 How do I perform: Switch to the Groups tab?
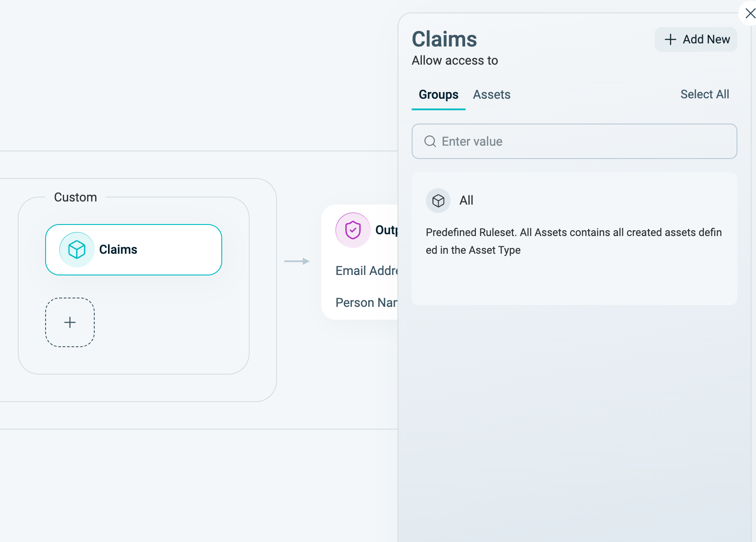pyautogui.click(x=439, y=95)
